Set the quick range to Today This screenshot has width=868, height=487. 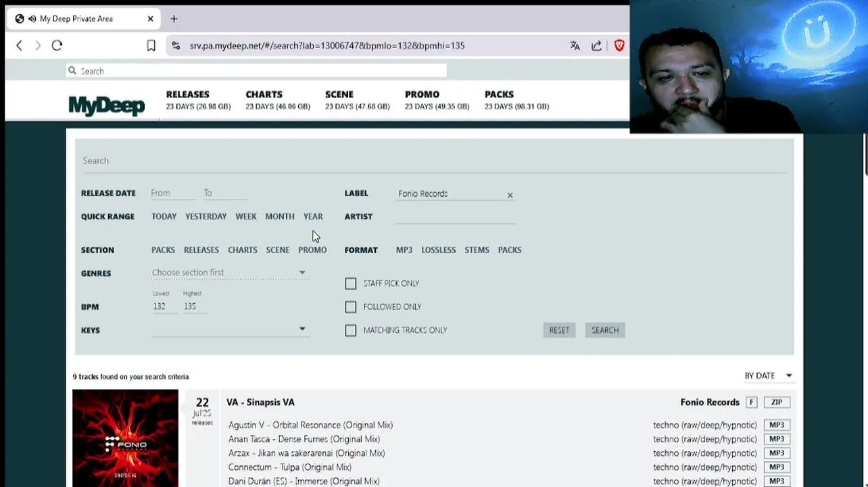(164, 216)
